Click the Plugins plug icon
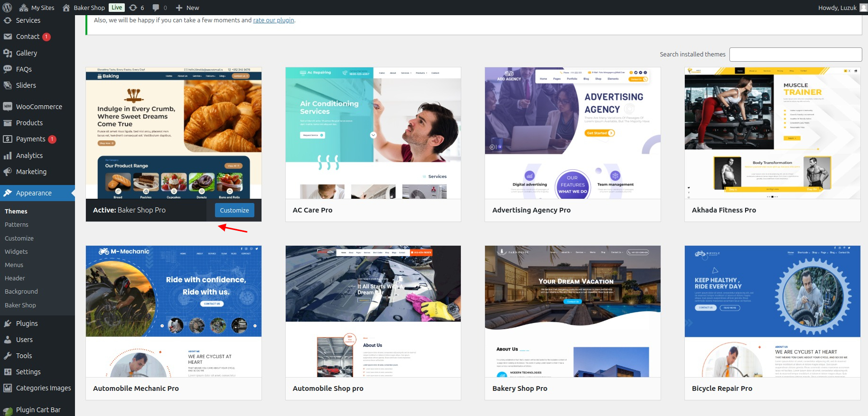This screenshot has height=416, width=868. [x=8, y=324]
